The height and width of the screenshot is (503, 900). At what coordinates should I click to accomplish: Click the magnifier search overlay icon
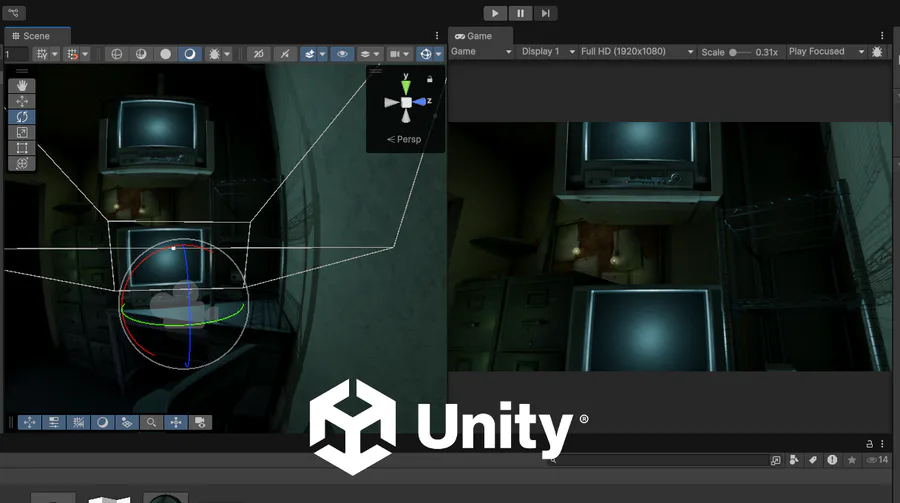click(152, 423)
